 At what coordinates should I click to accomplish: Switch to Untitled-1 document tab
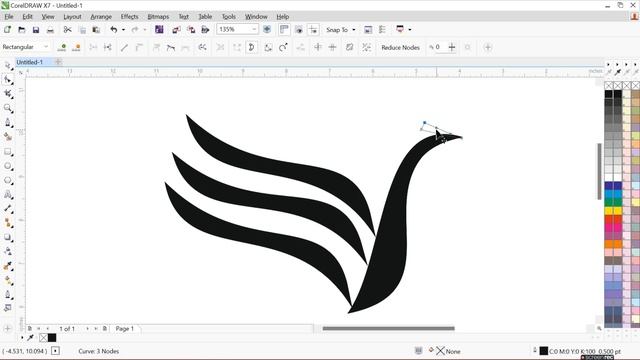(29, 62)
